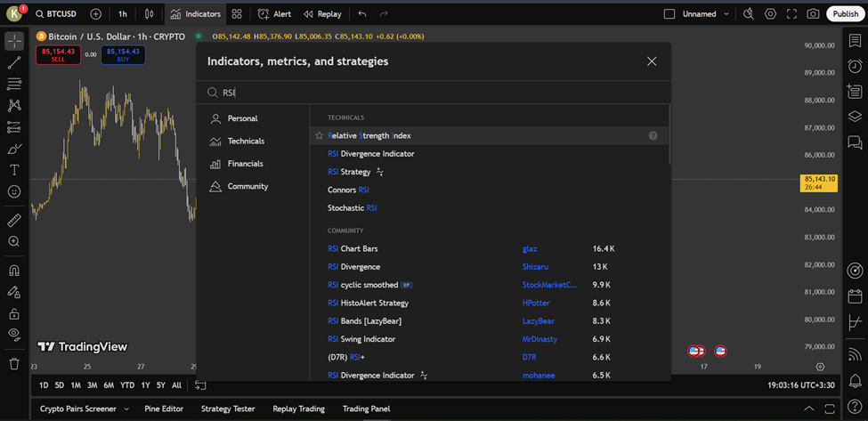Close the Indicators dialog
This screenshot has height=421, width=868.
652,61
